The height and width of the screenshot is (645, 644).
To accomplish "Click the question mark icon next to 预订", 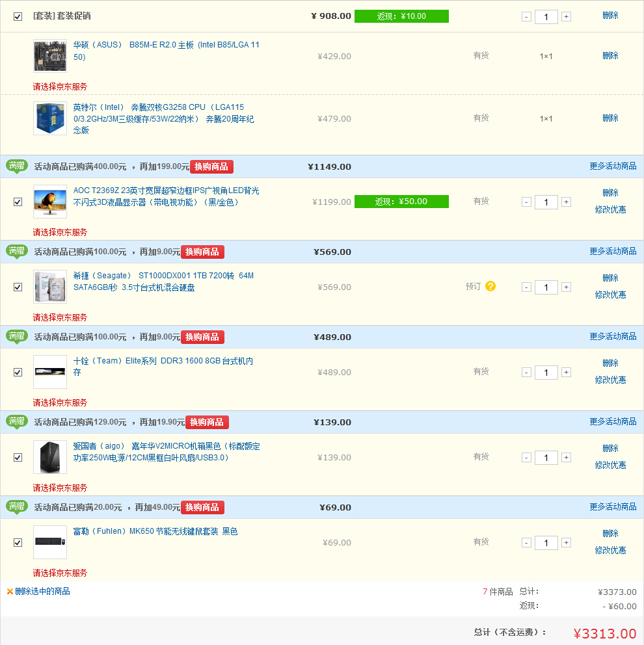I will coord(490,286).
